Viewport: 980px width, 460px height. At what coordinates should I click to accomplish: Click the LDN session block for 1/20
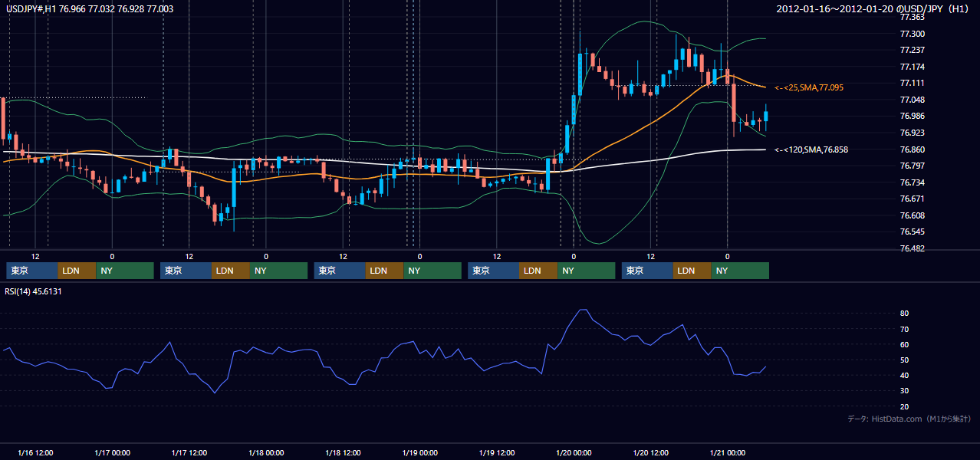[x=693, y=271]
